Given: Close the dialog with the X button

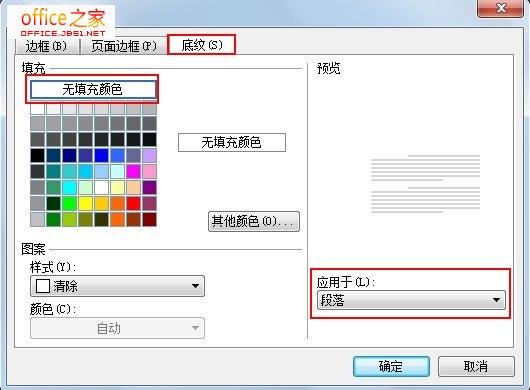Looking at the screenshot, I should [x=501, y=8].
